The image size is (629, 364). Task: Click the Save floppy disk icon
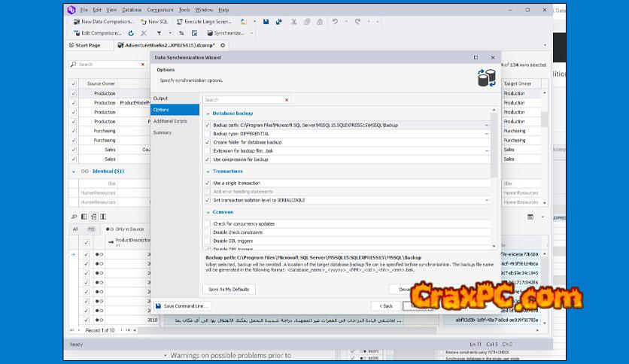click(266, 22)
